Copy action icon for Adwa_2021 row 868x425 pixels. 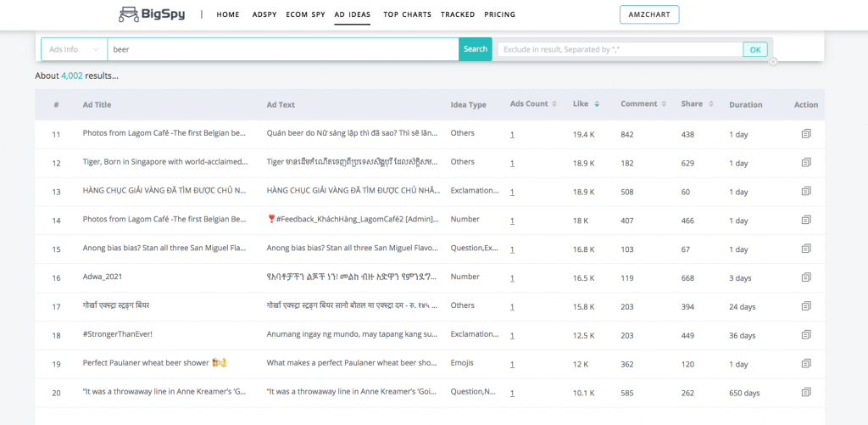(x=806, y=277)
